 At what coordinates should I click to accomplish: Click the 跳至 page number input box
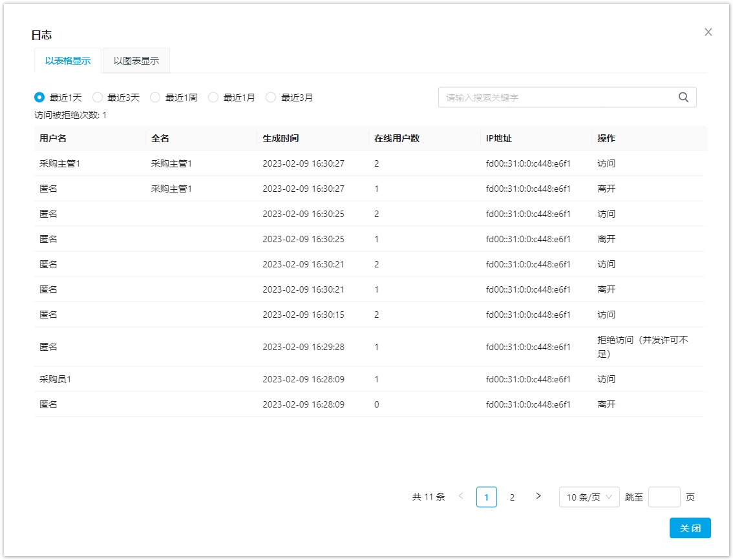664,497
